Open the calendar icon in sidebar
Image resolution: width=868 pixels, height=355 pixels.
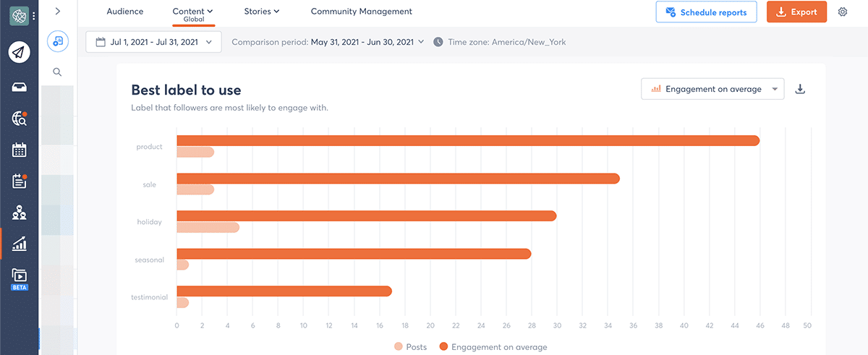20,150
